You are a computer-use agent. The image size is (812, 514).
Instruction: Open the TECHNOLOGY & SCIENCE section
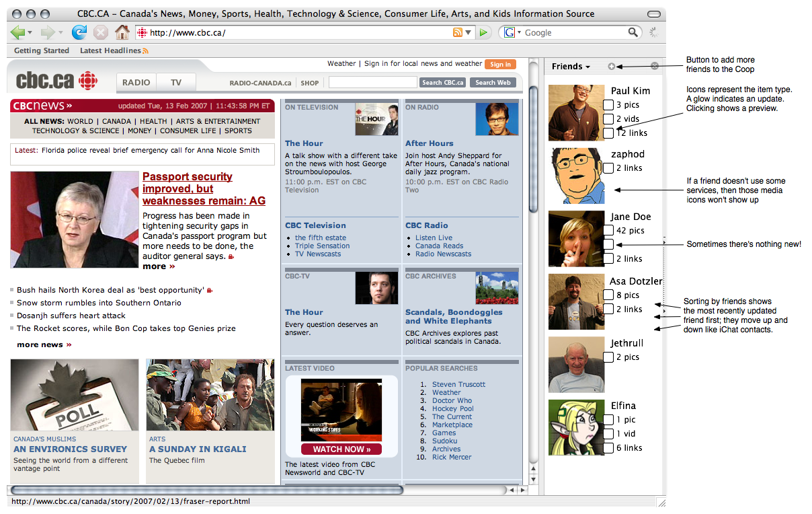[75, 131]
